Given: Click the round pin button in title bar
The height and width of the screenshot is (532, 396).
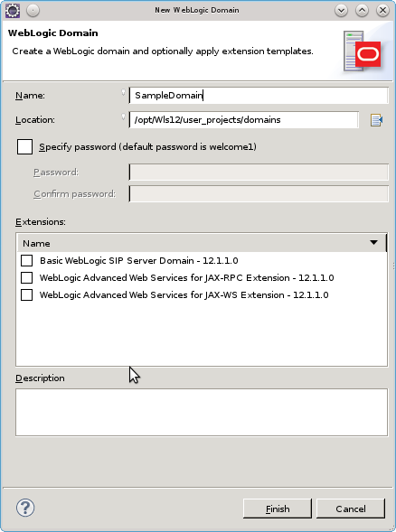Looking at the screenshot, I should click(x=33, y=11).
